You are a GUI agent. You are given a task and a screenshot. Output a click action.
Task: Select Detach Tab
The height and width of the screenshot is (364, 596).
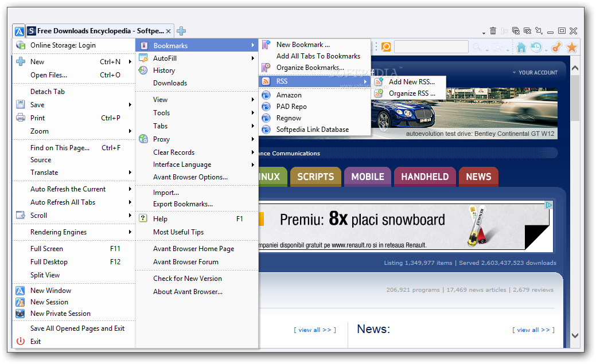coord(74,92)
